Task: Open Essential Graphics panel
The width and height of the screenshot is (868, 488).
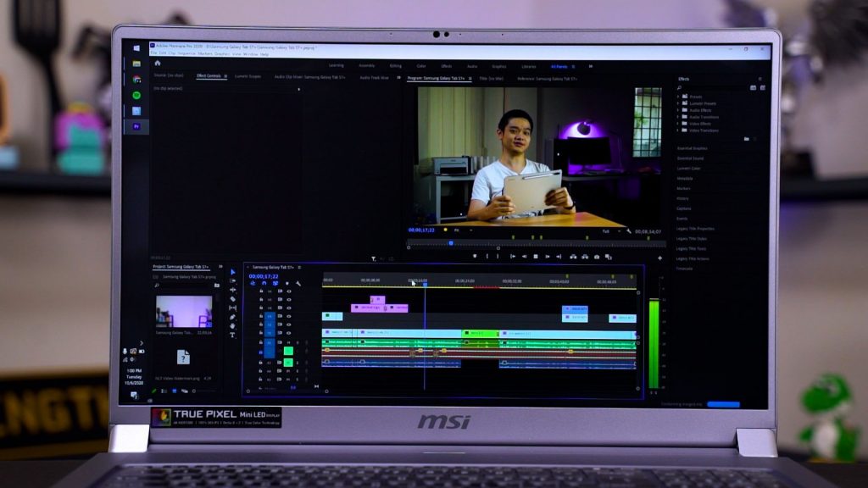Action: point(692,148)
